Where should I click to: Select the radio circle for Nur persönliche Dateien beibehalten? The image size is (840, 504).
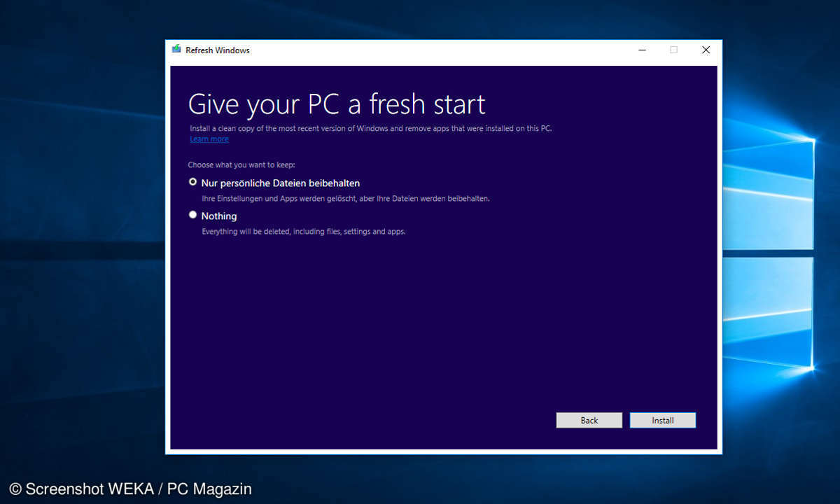click(193, 181)
